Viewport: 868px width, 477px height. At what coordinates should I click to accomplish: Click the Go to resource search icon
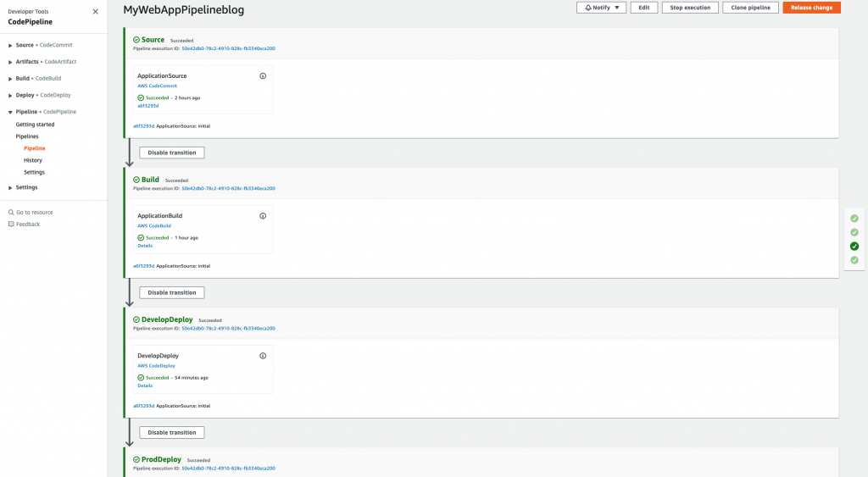pos(11,213)
